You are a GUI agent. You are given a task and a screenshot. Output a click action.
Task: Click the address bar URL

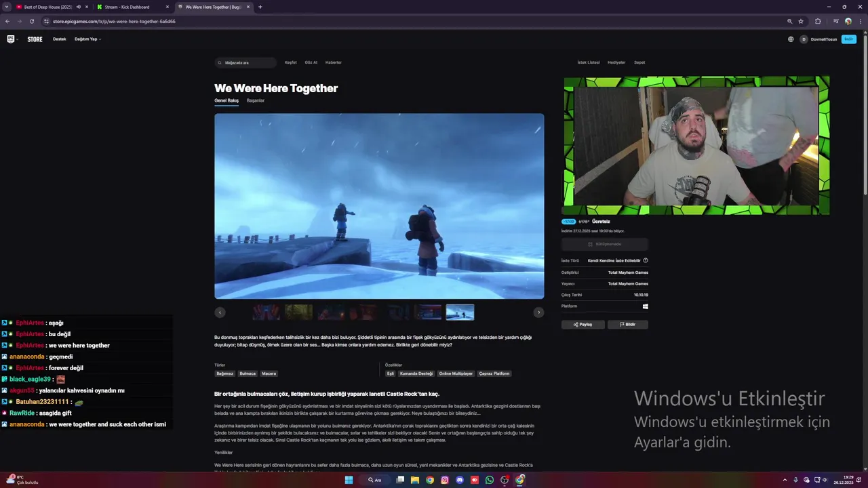(x=114, y=21)
